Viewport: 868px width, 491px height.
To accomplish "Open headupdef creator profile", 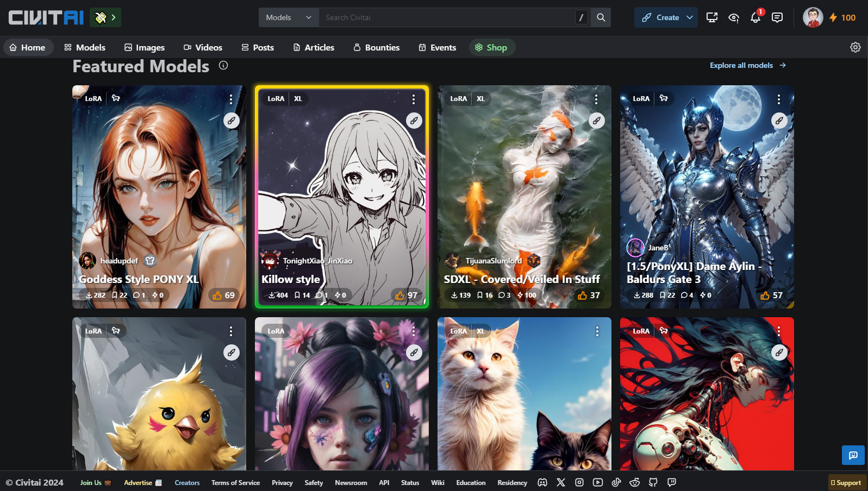I will pyautogui.click(x=119, y=261).
